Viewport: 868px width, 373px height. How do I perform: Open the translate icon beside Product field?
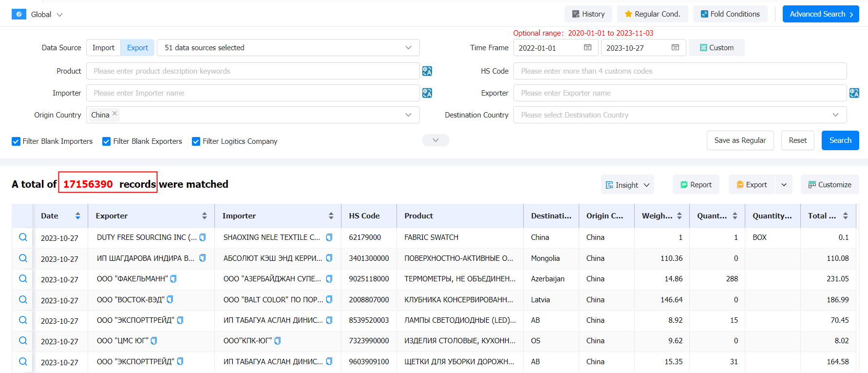tap(427, 71)
